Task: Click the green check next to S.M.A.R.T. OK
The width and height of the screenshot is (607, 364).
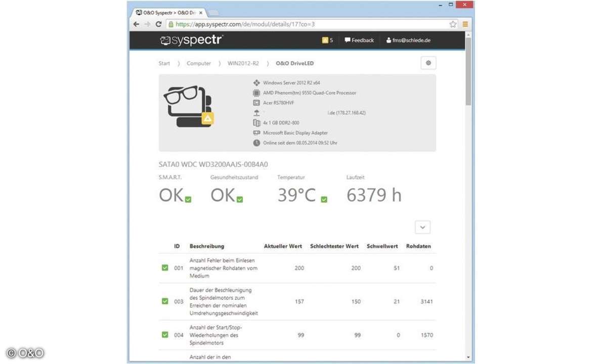Action: tap(188, 200)
